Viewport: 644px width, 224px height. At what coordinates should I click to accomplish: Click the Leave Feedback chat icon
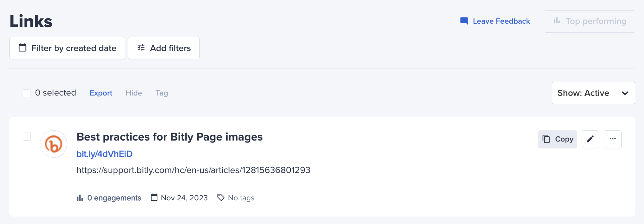pyautogui.click(x=464, y=21)
